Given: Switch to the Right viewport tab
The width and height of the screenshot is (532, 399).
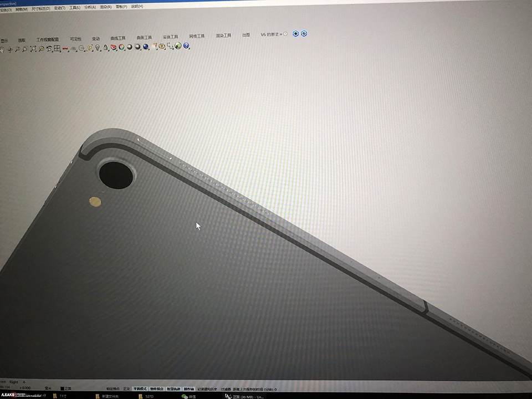Looking at the screenshot, I should pos(13,382).
